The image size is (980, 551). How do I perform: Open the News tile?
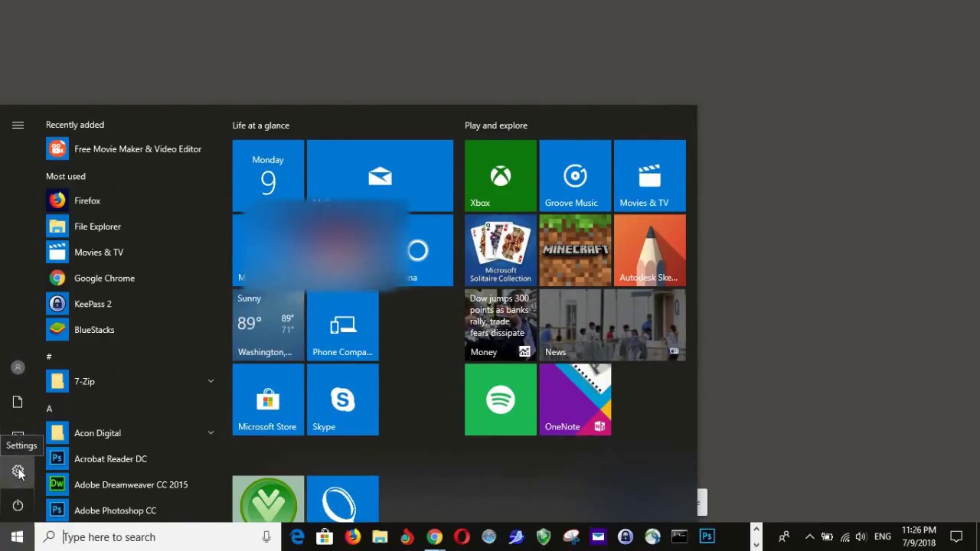(612, 325)
